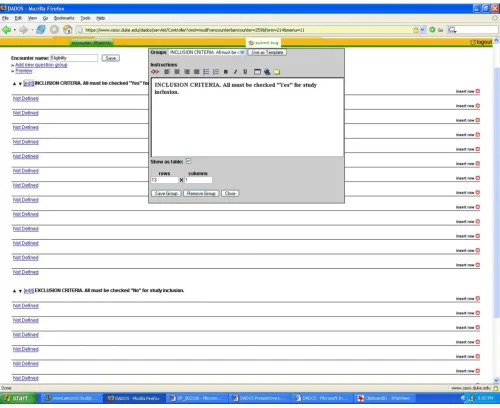Viewport: 500px width, 408px height.
Task: Insert a table using the table icon
Action: pos(257,72)
